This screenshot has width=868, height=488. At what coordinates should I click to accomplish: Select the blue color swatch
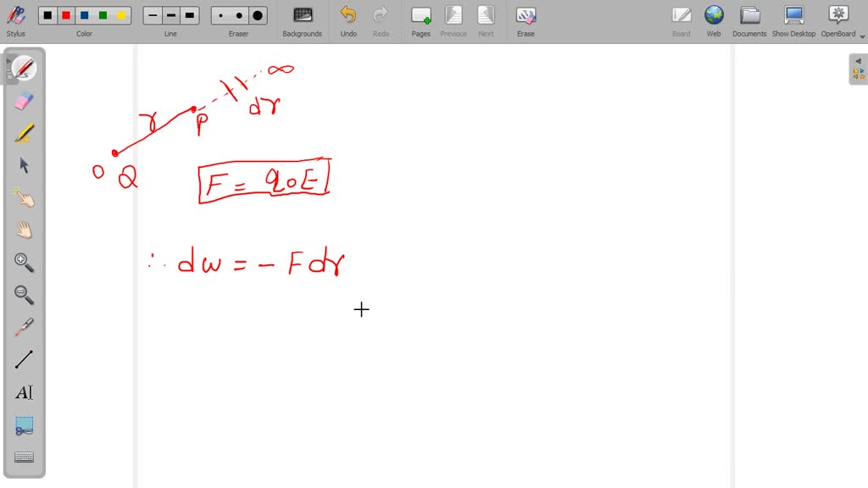85,14
